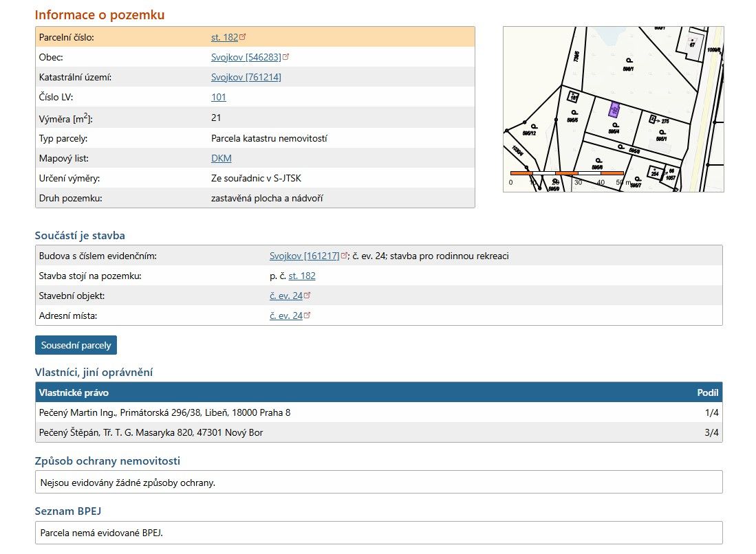Open č. ev. 24 link under Adresní místa
Screen dimensions: 756x554
pyautogui.click(x=285, y=315)
